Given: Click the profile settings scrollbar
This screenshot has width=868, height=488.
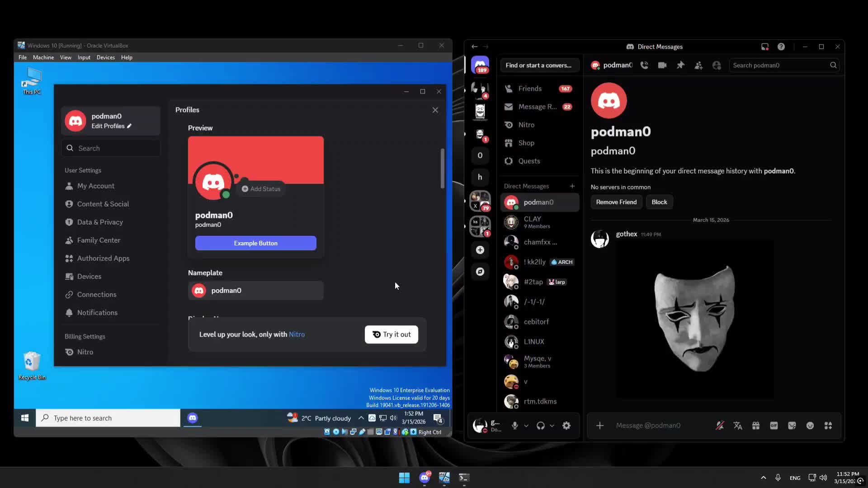Looking at the screenshot, I should click(443, 168).
